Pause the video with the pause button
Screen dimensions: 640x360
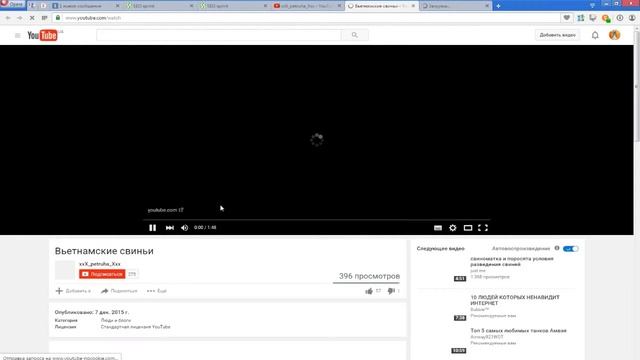tap(152, 228)
